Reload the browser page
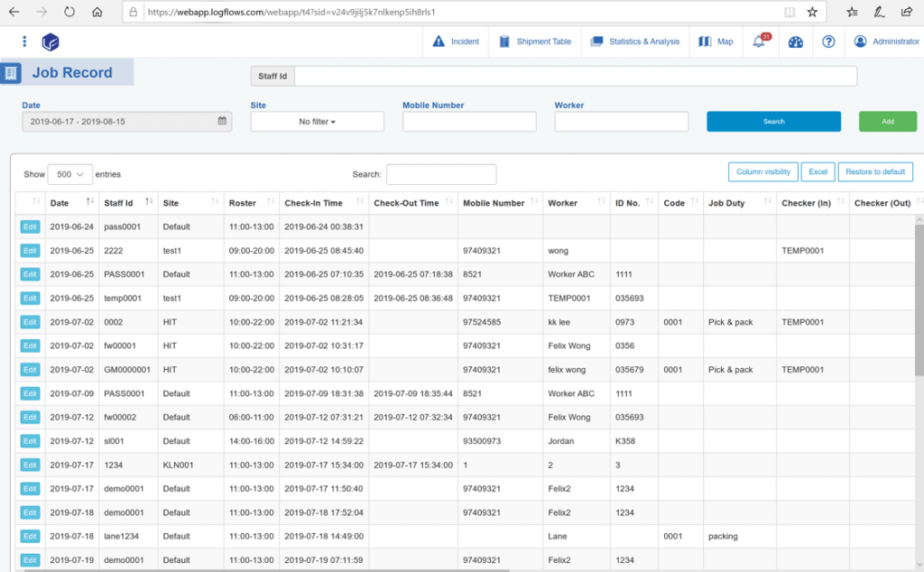Viewport: 924px width, 572px height. click(69, 12)
